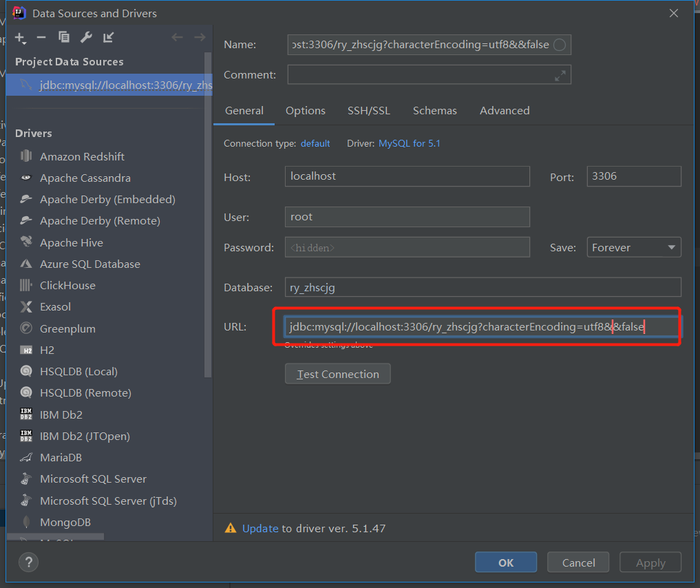This screenshot has width=700, height=588.
Task: Click the IBM Db2 driver icon
Action: [26, 414]
